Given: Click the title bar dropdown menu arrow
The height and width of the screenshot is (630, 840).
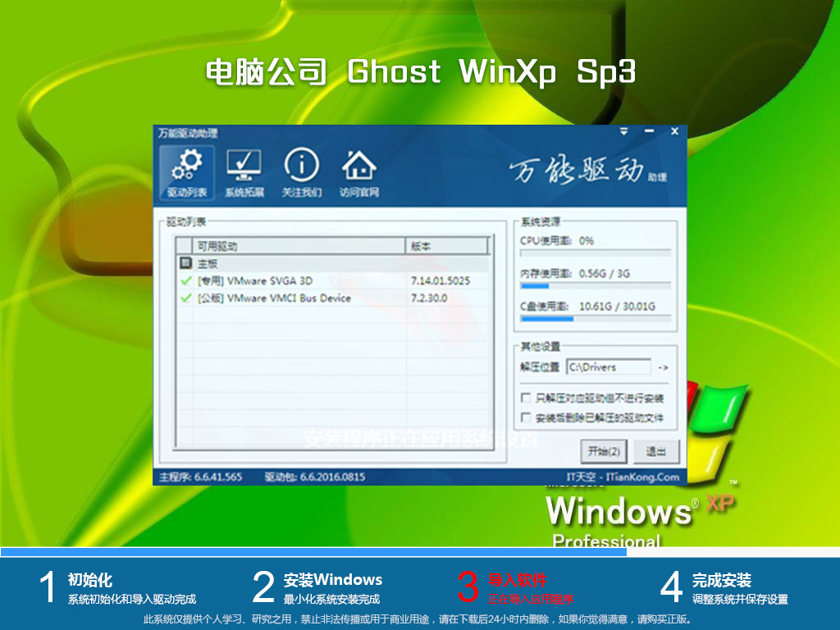Looking at the screenshot, I should click(624, 131).
